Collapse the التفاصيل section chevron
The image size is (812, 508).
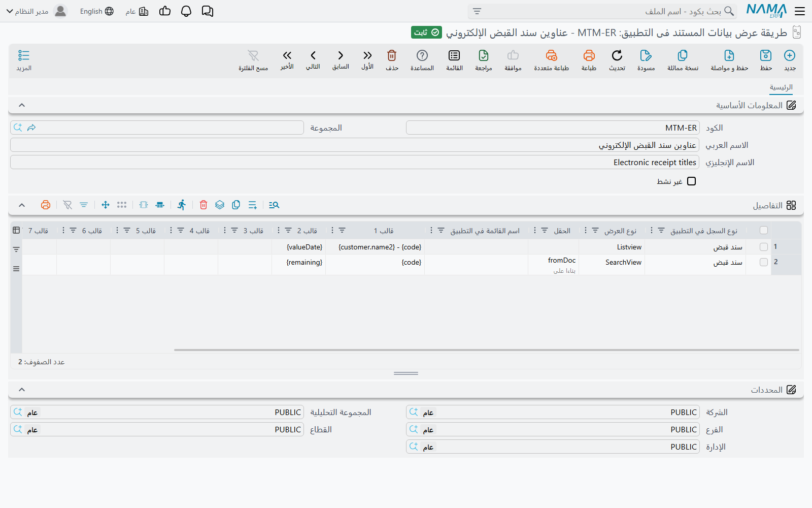coord(22,205)
